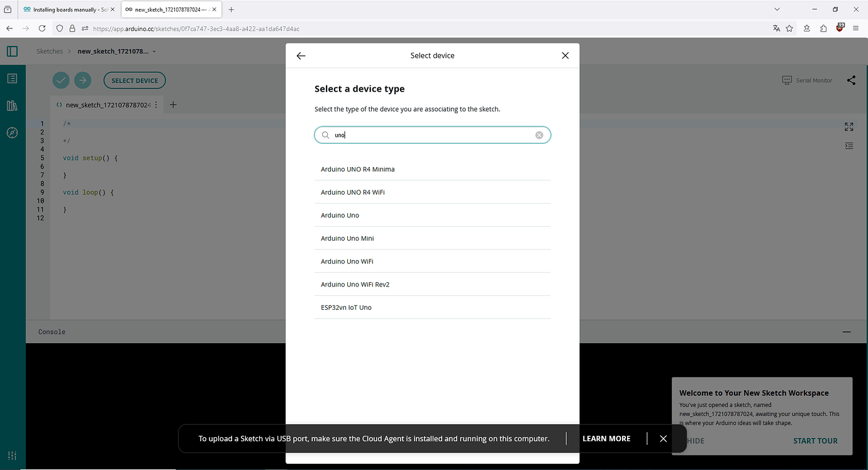Clear the device search field with the x
The width and height of the screenshot is (868, 470).
[539, 134]
